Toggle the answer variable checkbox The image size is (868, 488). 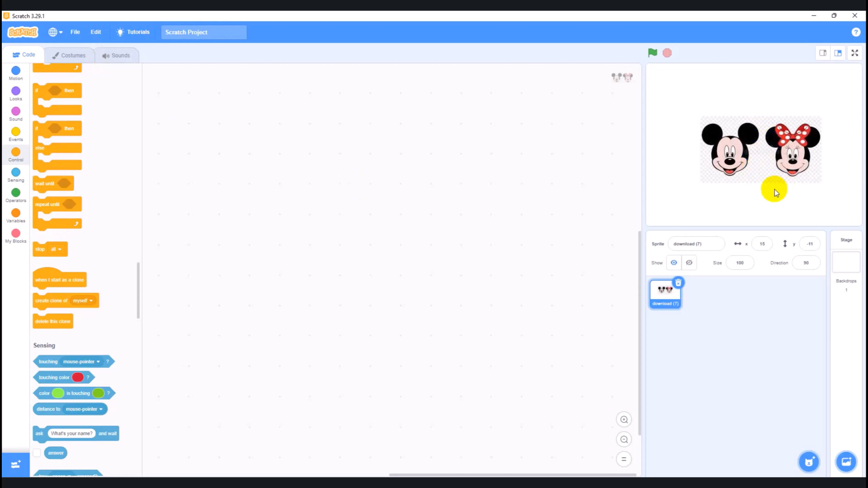pos(37,453)
